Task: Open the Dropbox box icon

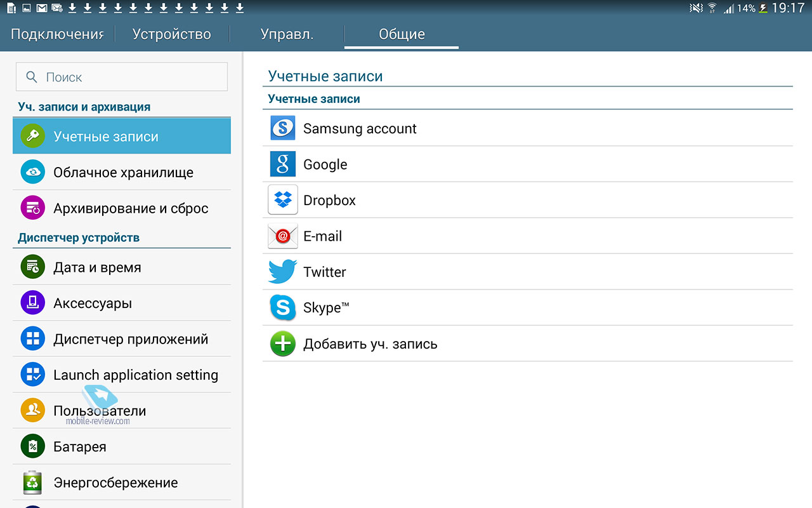Action: (x=283, y=199)
